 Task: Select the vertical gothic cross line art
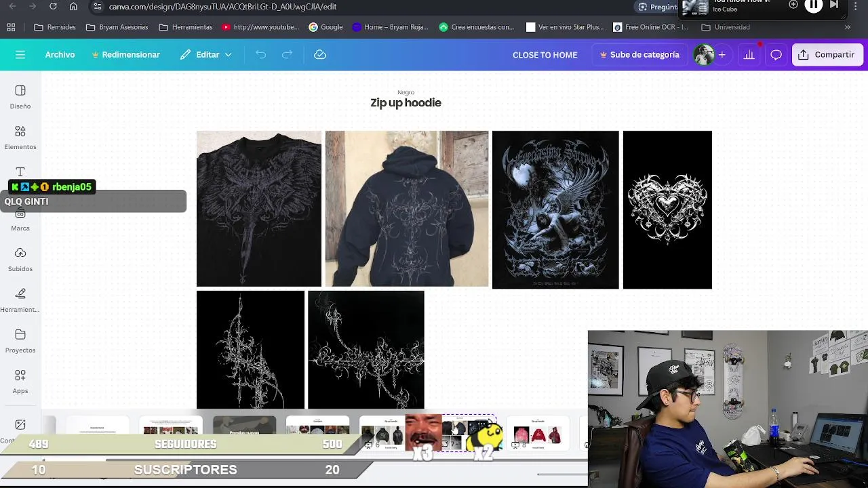click(x=250, y=350)
